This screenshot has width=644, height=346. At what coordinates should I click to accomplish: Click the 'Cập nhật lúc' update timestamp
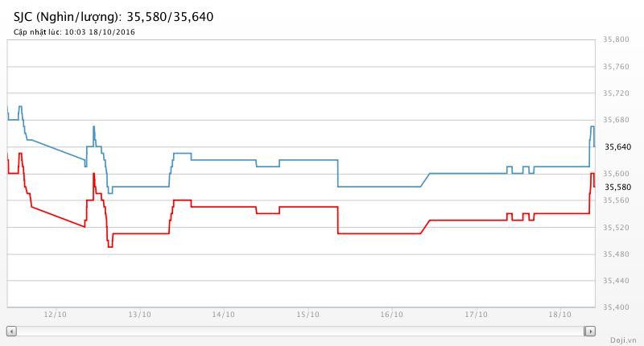pyautogui.click(x=74, y=32)
